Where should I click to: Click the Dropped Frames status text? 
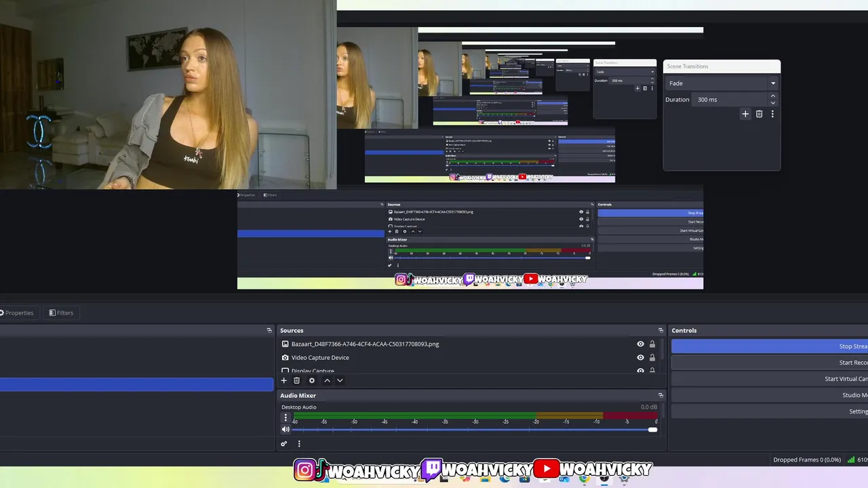(807, 460)
